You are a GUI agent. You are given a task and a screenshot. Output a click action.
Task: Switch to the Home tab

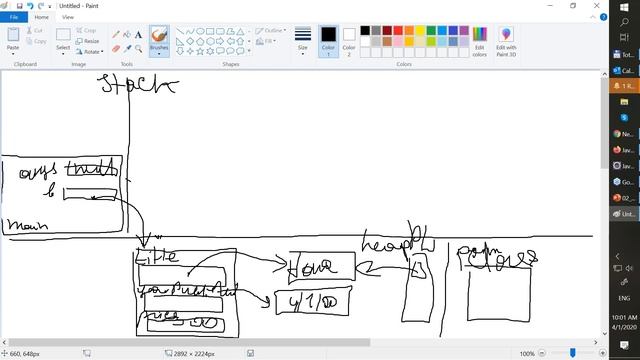pos(41,17)
